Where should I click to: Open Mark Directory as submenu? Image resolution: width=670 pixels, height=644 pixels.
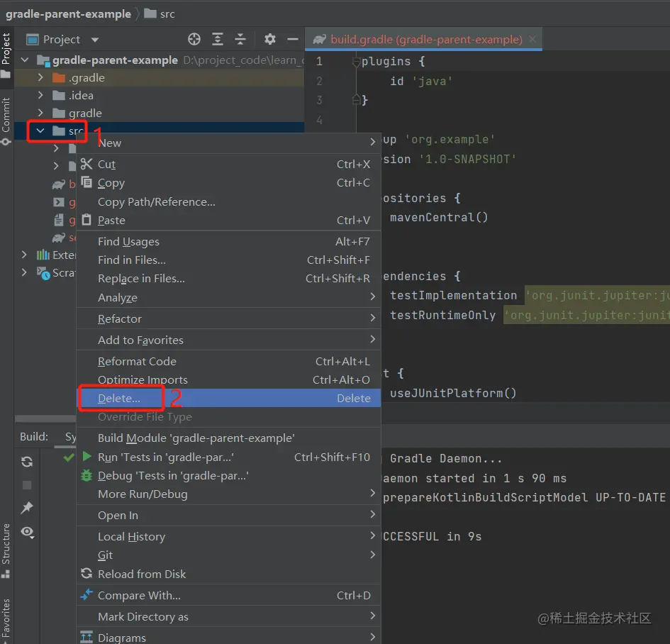click(x=228, y=616)
